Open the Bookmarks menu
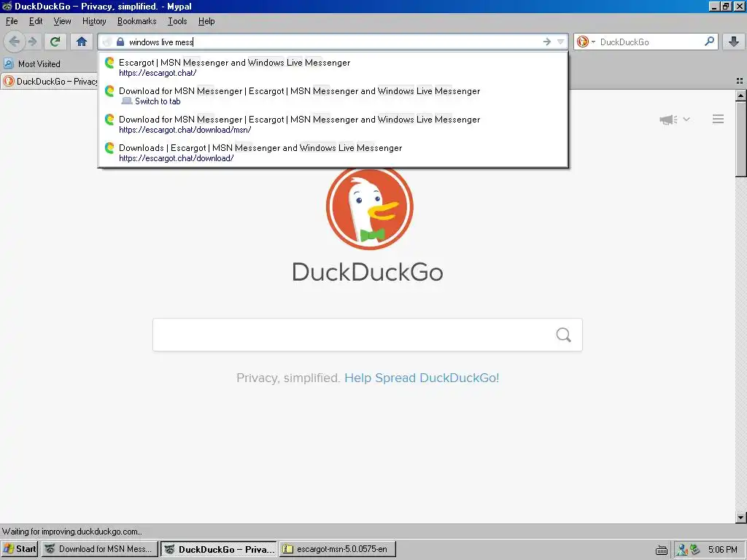Image resolution: width=747 pixels, height=560 pixels. [136, 21]
